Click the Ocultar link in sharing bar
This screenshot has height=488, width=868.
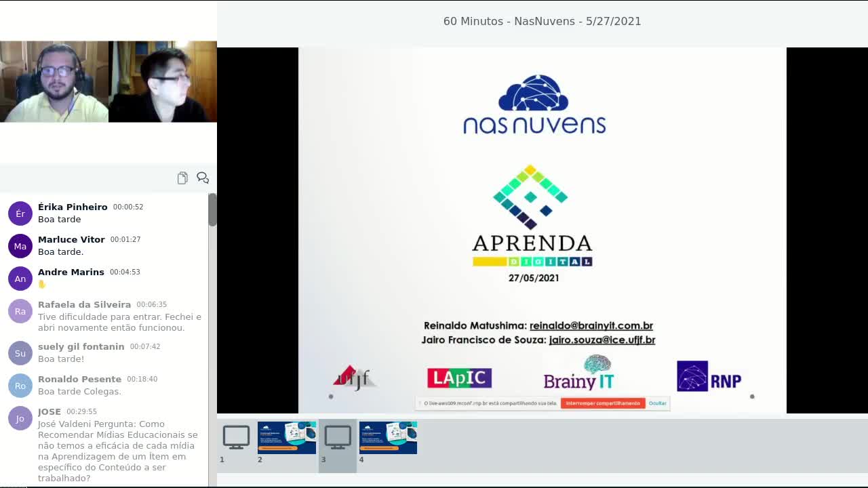[658, 403]
